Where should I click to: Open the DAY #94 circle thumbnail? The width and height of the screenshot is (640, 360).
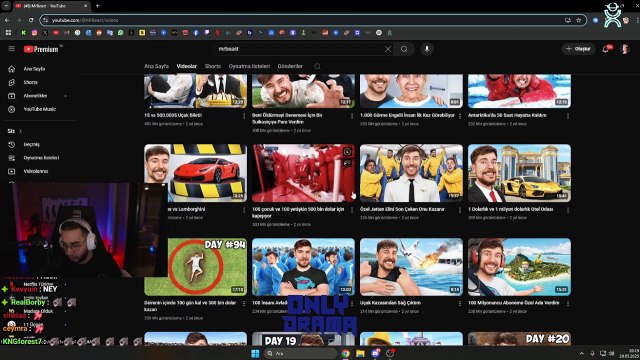click(196, 267)
